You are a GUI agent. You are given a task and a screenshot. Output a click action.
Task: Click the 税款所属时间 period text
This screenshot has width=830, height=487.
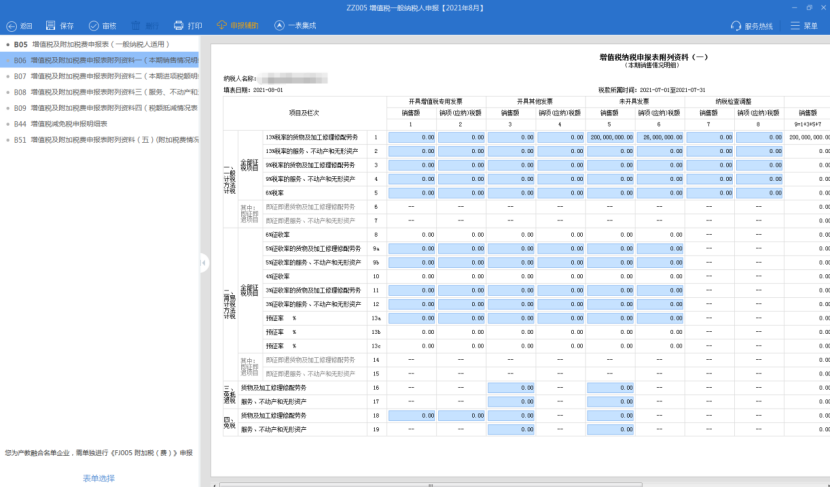[652, 90]
